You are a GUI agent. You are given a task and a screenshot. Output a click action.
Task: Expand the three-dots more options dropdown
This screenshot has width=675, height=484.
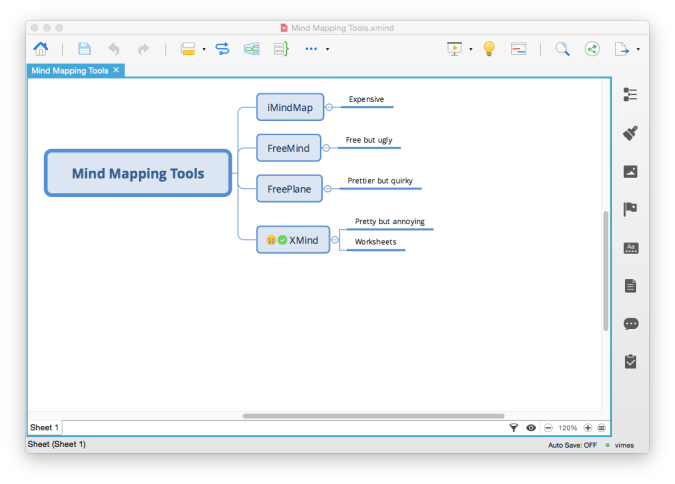pyautogui.click(x=327, y=49)
